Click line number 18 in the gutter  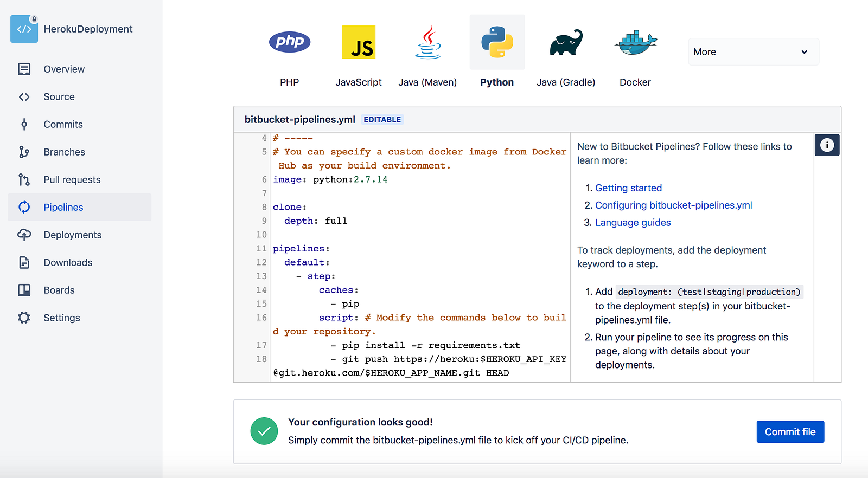pos(261,359)
